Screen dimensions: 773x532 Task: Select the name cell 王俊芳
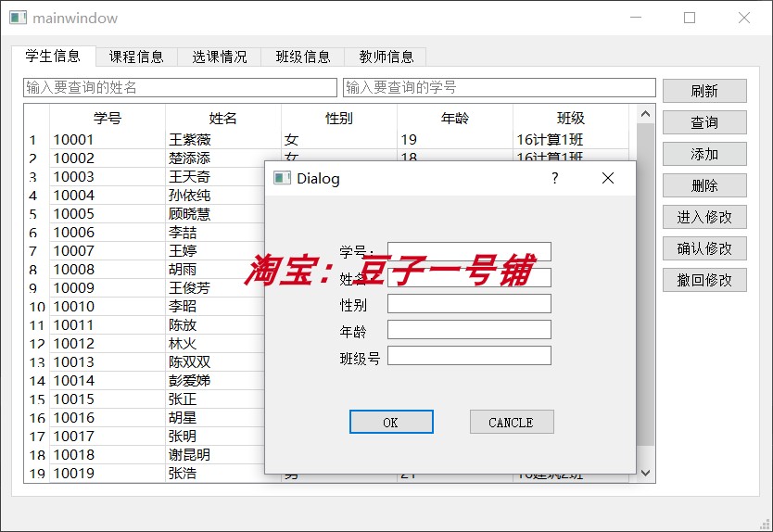coord(215,288)
